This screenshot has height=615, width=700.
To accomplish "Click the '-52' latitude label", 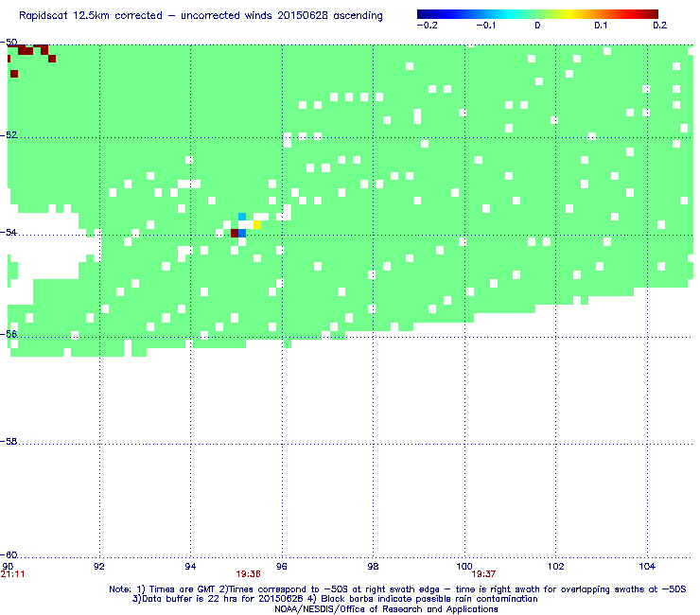I will click(9, 135).
